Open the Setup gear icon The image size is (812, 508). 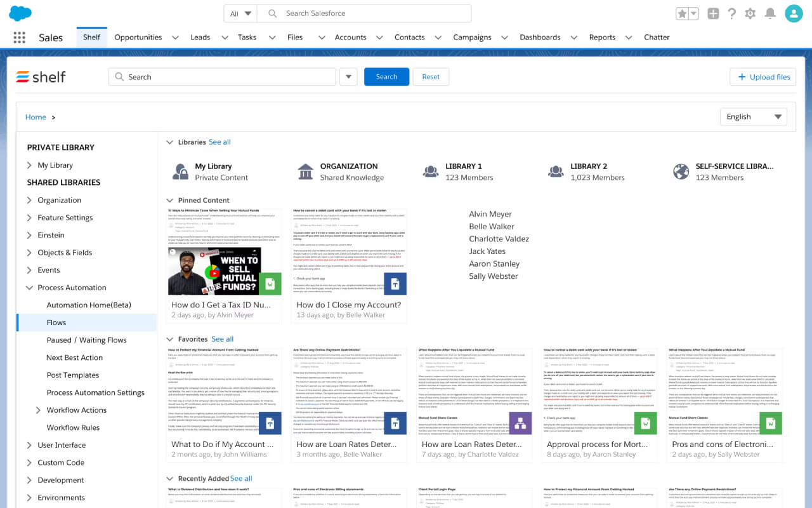click(x=750, y=13)
